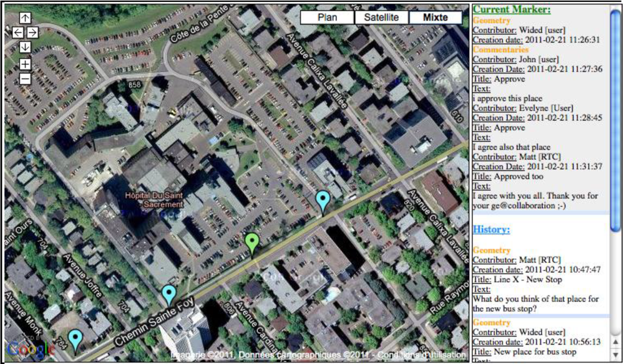Screen dimensions: 624x364
Task: Click the Current Marker heading
Action: (x=512, y=9)
